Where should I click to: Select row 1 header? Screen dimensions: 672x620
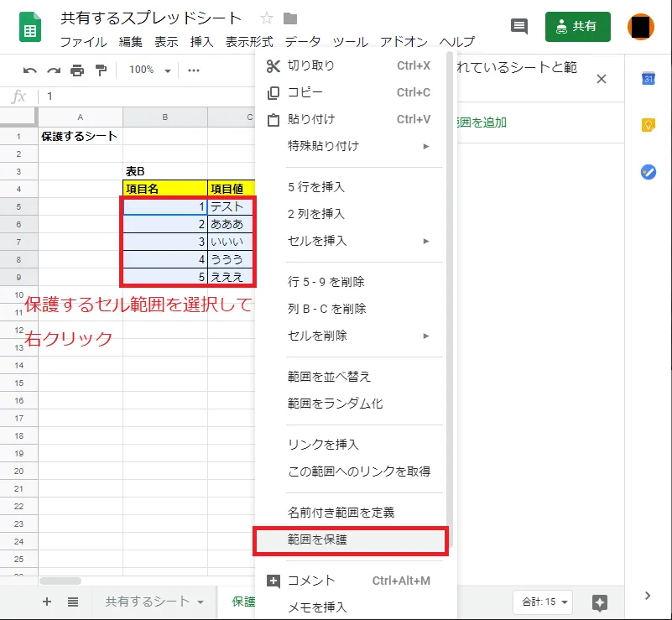click(x=18, y=136)
